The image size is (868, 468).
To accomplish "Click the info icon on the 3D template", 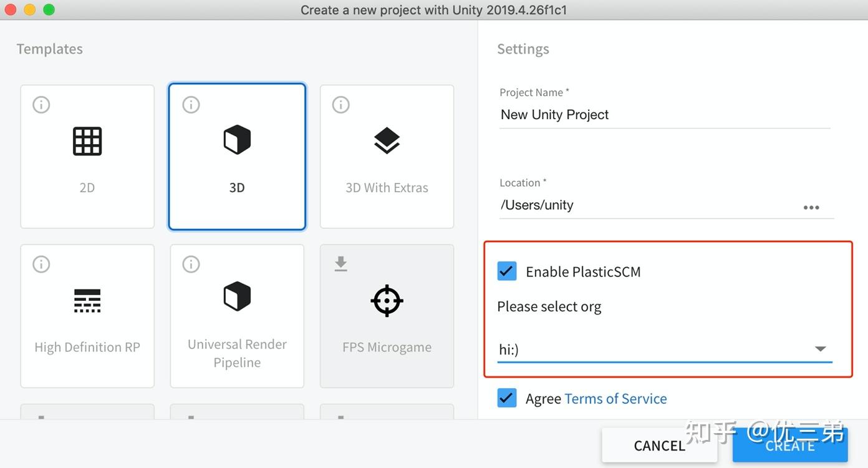I will 190,104.
